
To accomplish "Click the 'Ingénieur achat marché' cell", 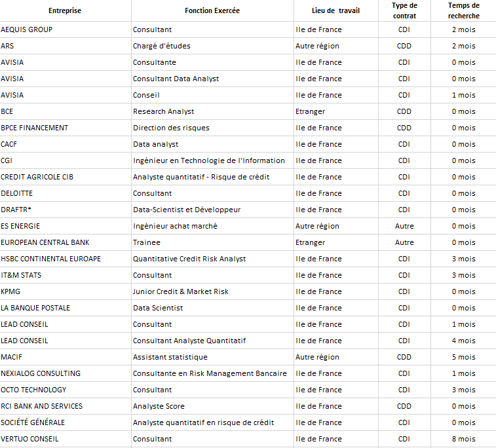I will tap(212, 227).
